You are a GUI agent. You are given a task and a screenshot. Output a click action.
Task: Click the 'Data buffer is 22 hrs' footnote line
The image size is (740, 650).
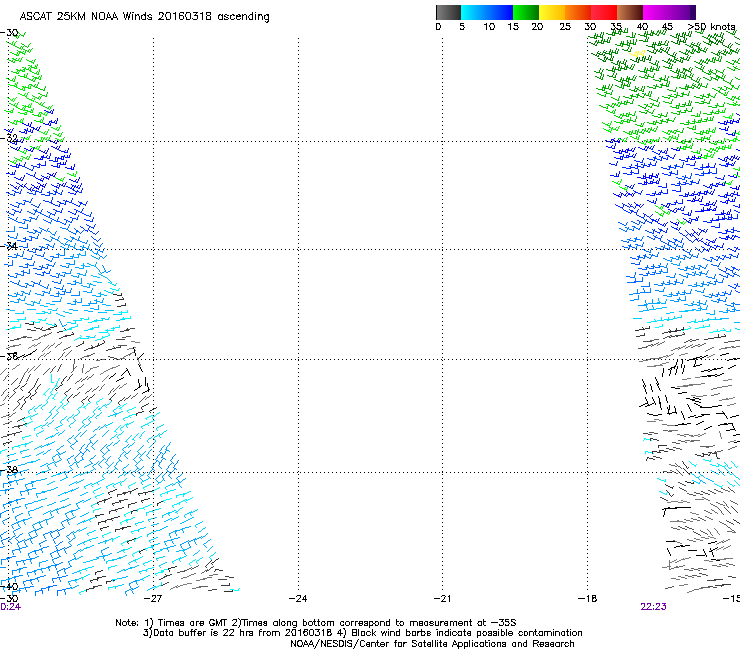point(362,633)
